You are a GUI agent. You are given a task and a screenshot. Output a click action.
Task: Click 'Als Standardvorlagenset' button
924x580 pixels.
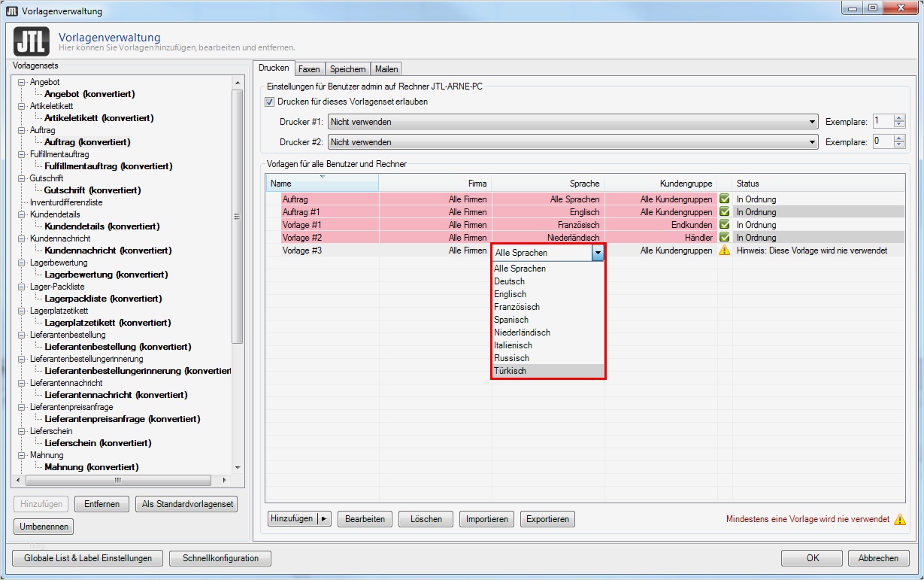[186, 504]
